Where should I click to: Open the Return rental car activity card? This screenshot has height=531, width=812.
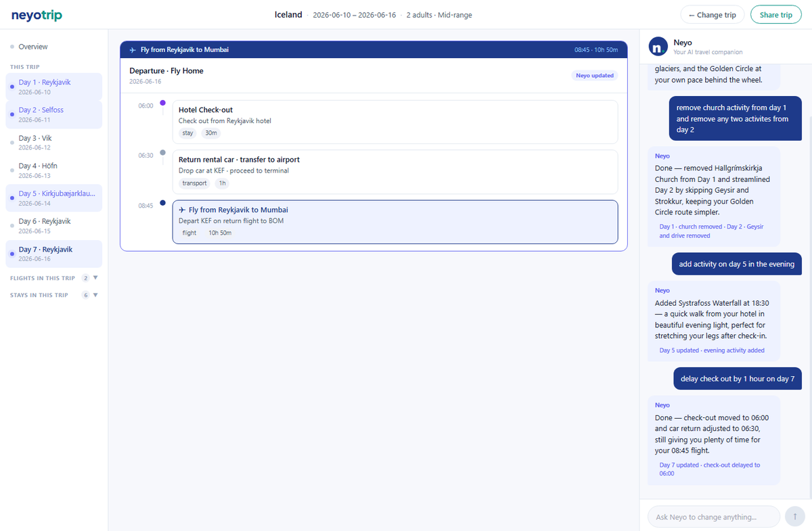395,172
